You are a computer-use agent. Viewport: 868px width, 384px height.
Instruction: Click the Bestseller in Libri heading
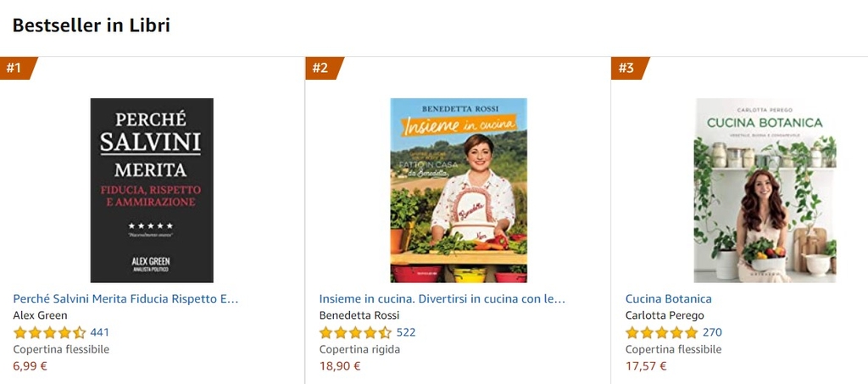92,25
